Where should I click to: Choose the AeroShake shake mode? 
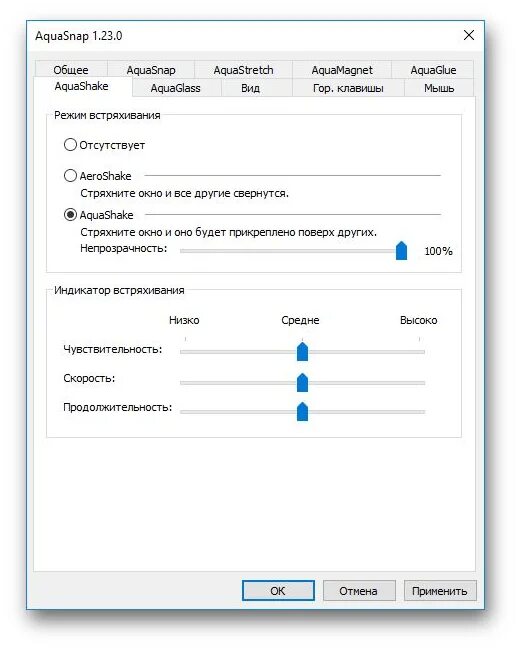(x=98, y=176)
